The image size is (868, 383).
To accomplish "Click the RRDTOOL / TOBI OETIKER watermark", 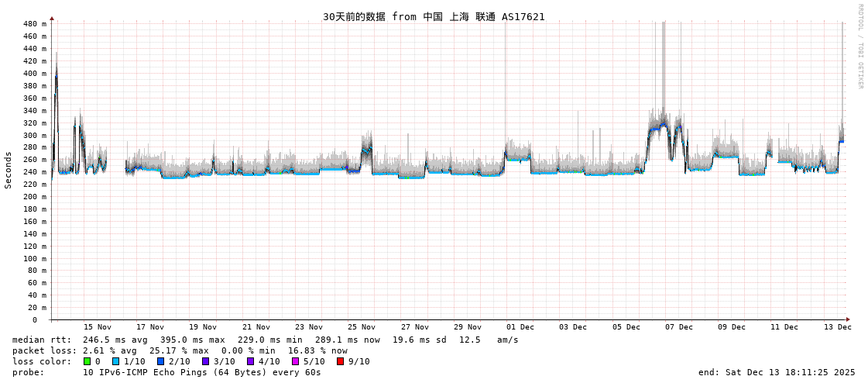I will coord(859,47).
